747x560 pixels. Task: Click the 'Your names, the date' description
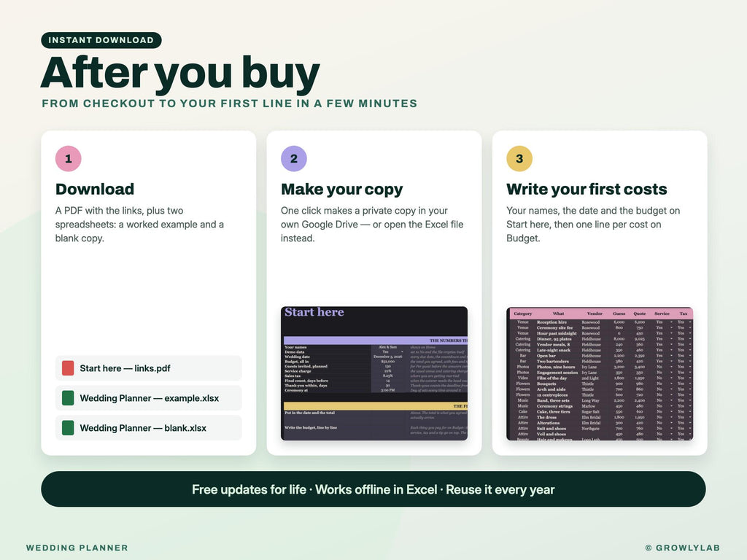(x=593, y=225)
